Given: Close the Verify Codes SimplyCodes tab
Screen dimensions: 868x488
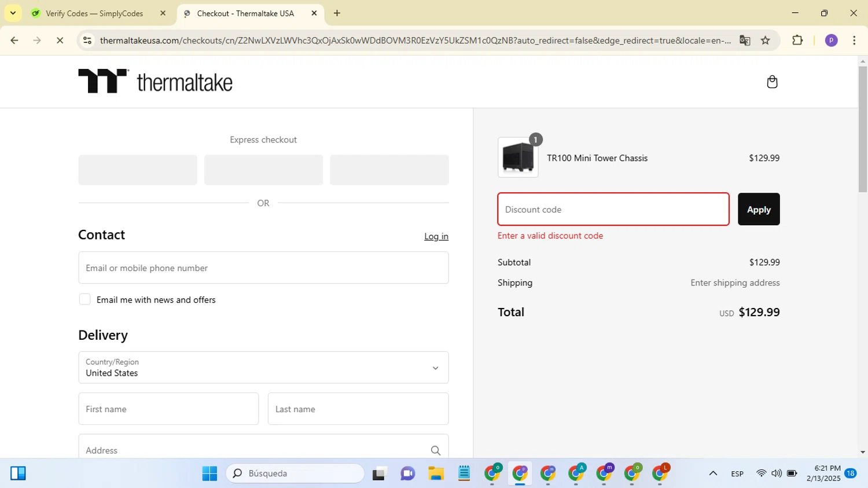Looking at the screenshot, I should coord(163,13).
